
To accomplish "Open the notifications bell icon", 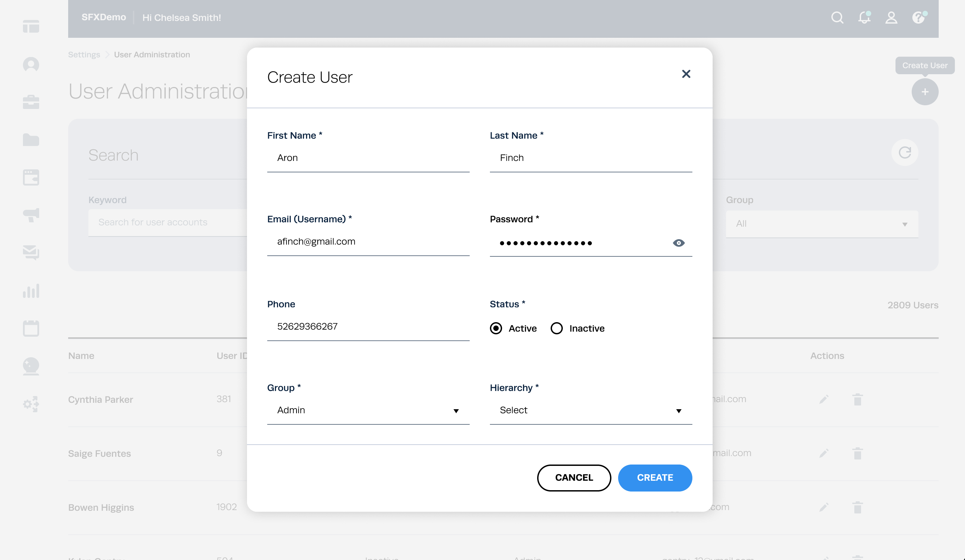I will [864, 18].
